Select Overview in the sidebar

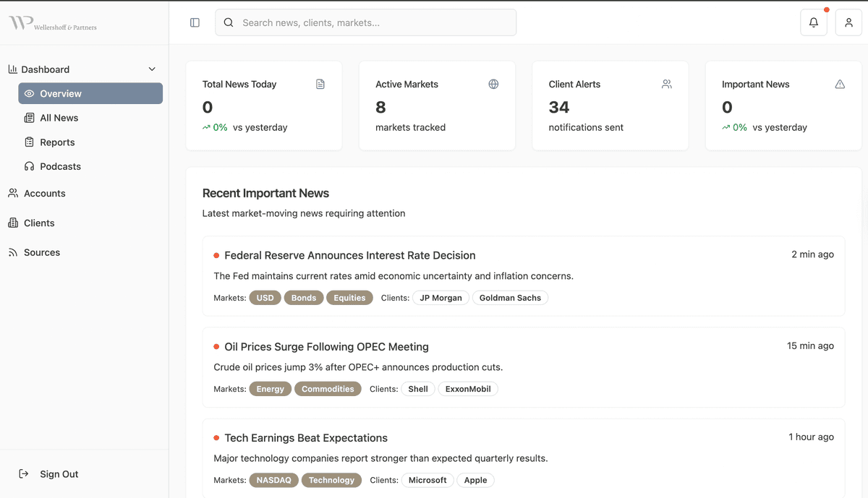[x=90, y=93]
